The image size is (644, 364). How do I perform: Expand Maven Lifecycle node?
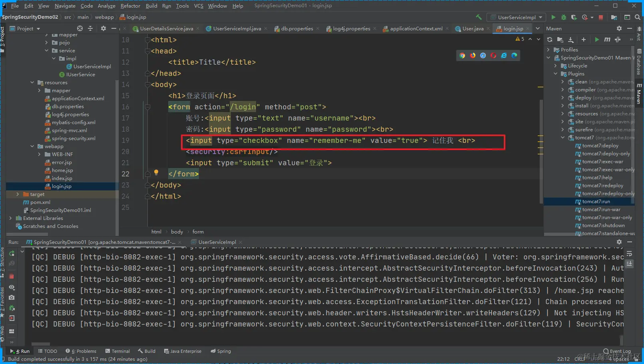555,66
